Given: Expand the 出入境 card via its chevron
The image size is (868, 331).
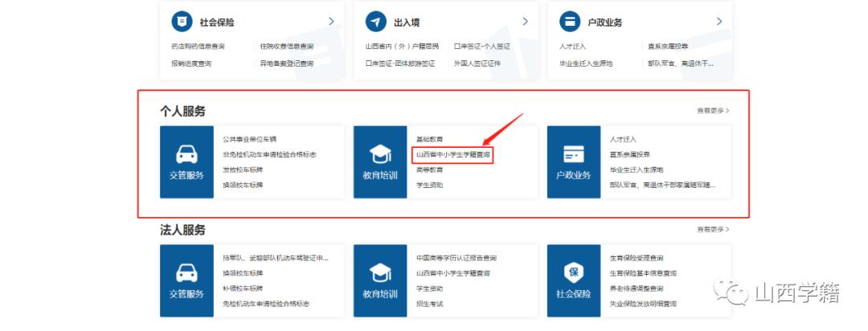Looking at the screenshot, I should point(525,22).
